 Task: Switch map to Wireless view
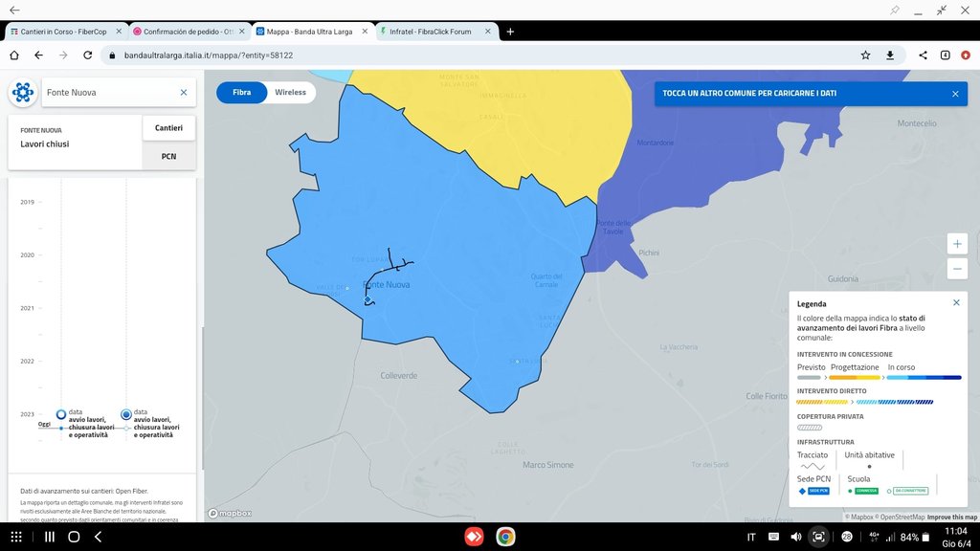290,93
